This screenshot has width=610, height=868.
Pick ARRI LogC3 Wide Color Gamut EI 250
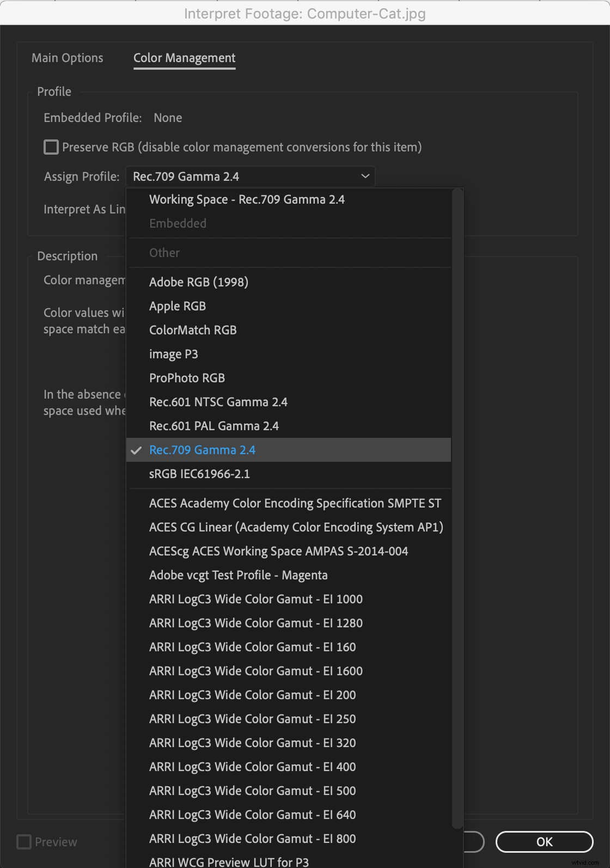[x=289, y=719]
